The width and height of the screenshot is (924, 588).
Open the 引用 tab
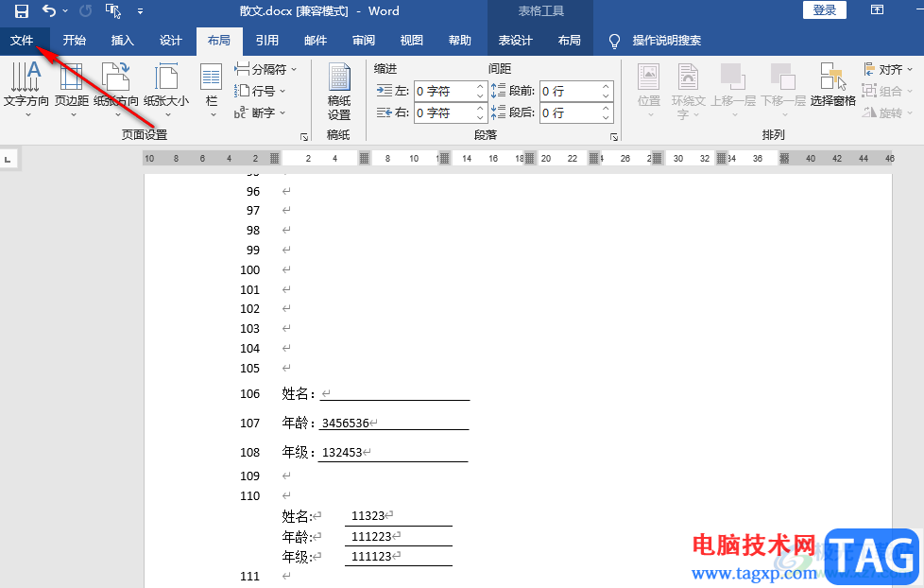[267, 40]
